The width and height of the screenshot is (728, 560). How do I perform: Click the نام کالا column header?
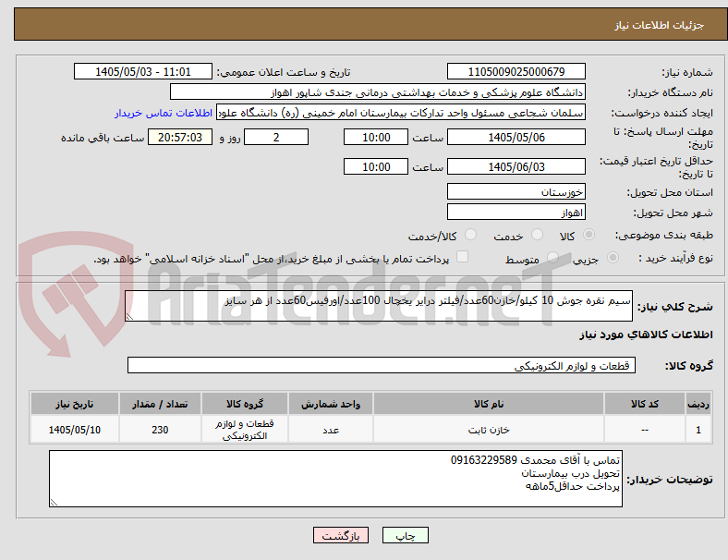click(489, 404)
